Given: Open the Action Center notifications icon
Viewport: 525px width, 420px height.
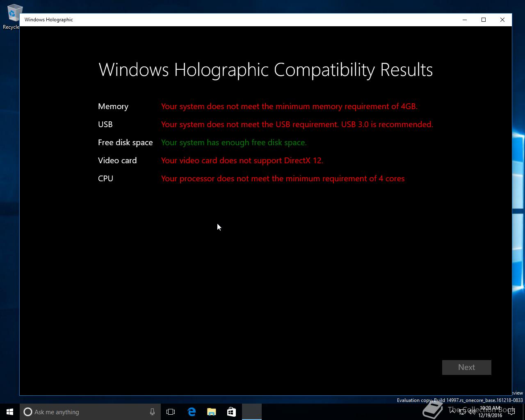Looking at the screenshot, I should [511, 412].
